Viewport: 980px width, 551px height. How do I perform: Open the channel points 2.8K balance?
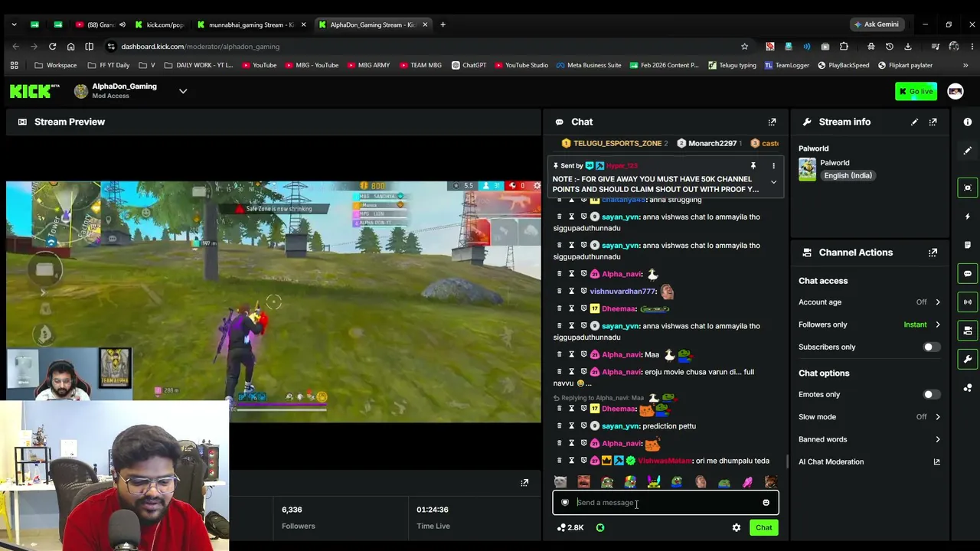[570, 527]
